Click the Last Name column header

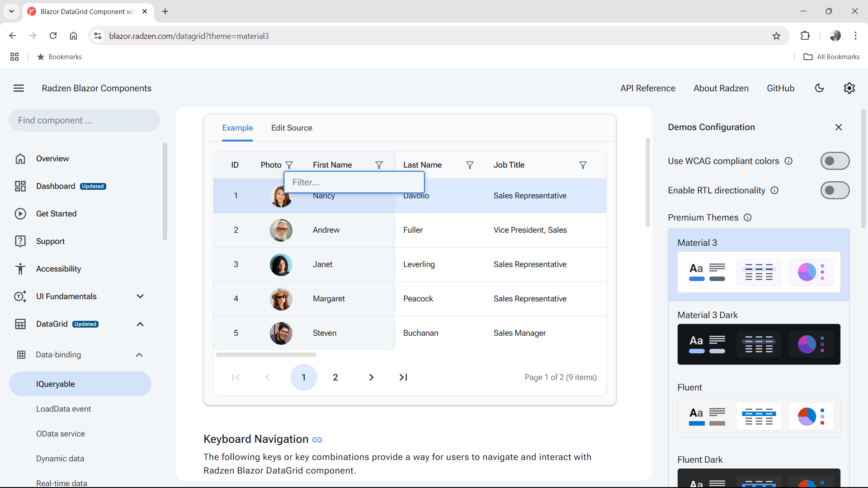pos(422,165)
